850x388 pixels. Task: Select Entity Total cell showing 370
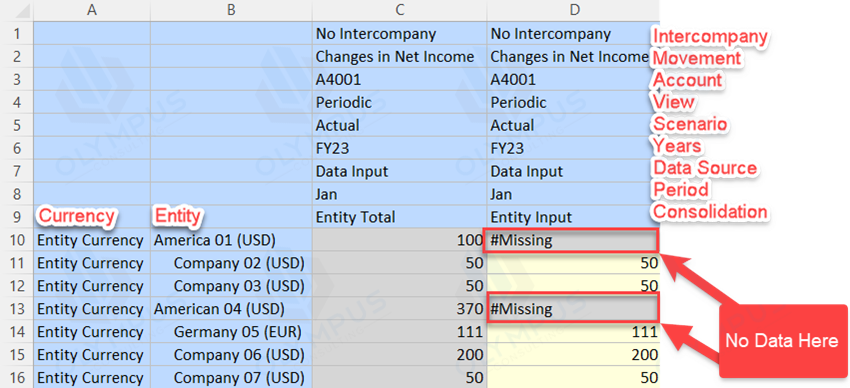(x=400, y=309)
